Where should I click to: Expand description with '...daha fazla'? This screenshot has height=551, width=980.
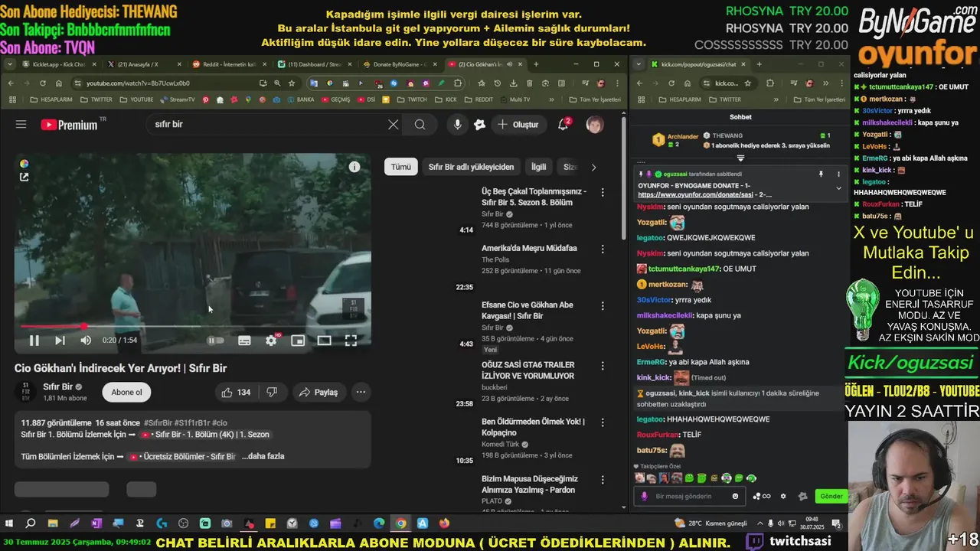tap(263, 456)
